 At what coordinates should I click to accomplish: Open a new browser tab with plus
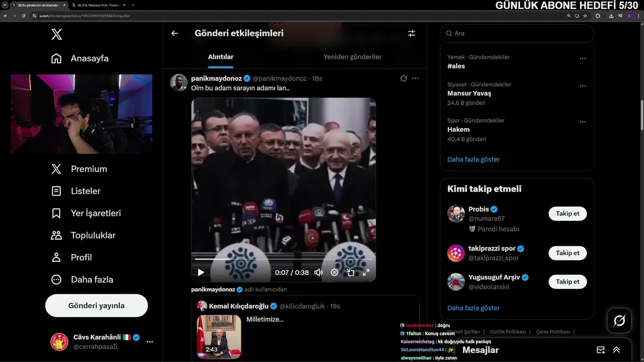(x=133, y=5)
